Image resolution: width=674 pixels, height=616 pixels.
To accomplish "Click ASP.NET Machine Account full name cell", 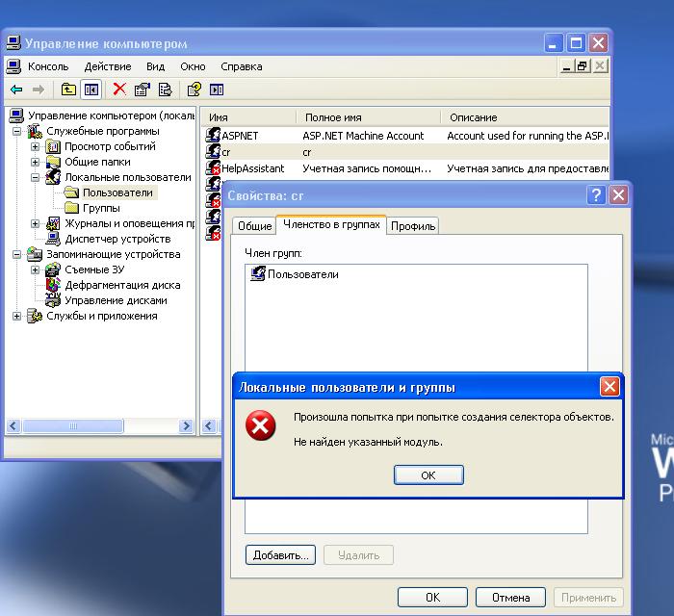I will click(x=363, y=136).
